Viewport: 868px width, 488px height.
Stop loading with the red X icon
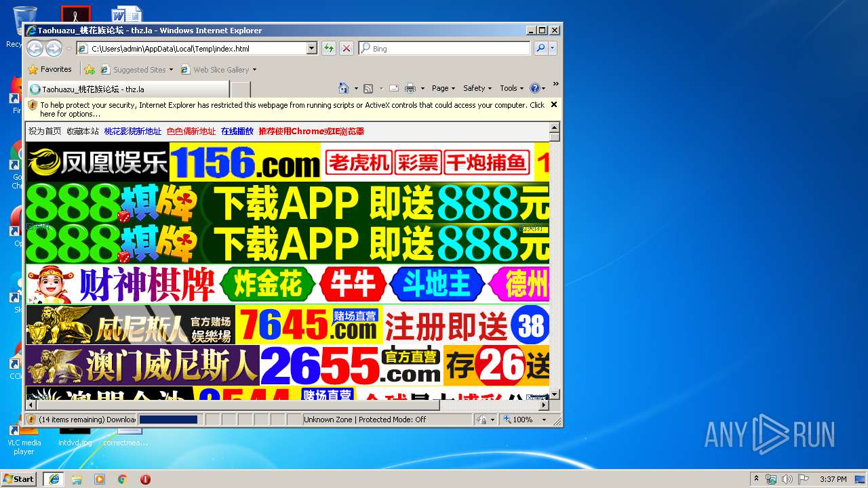347,48
